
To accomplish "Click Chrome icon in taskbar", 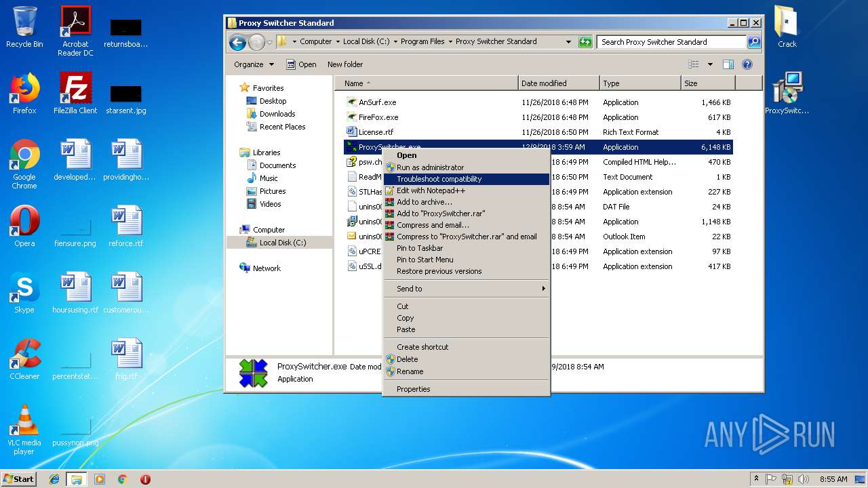I will tap(123, 479).
